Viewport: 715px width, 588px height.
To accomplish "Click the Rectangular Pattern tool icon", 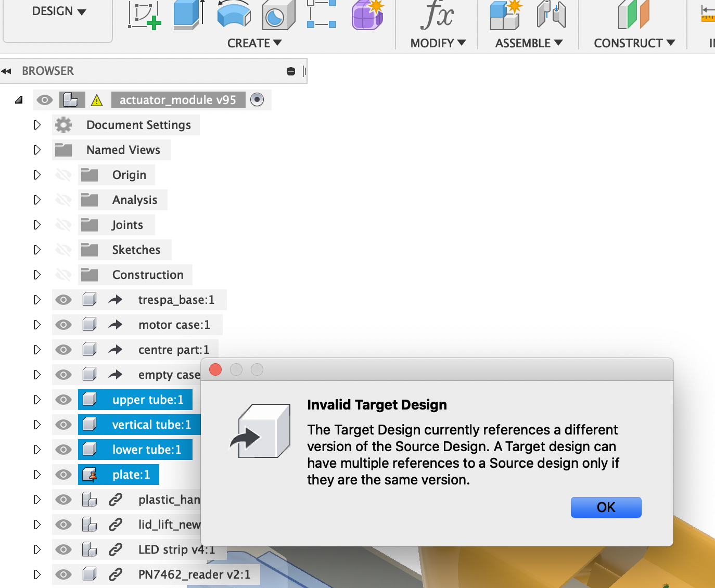I will [321, 14].
